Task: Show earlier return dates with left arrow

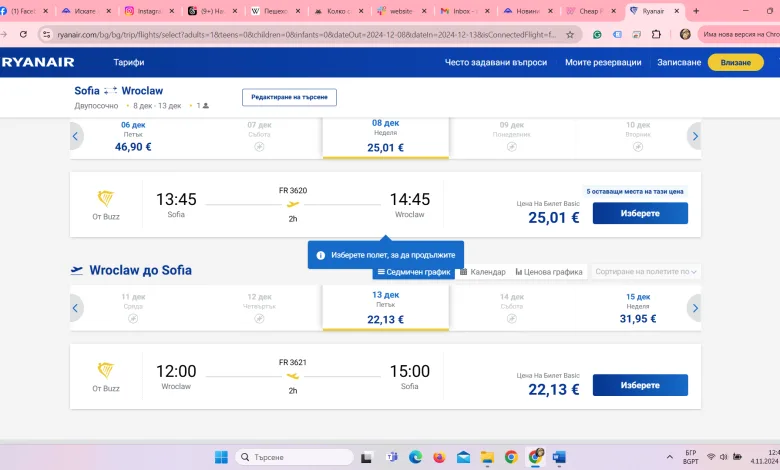Action: point(76,308)
